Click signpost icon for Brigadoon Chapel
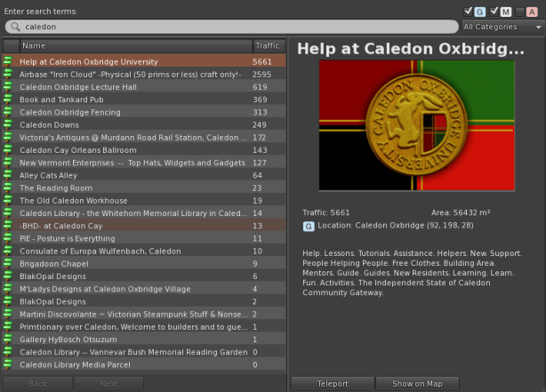Screen dimensions: 546x392 (8, 263)
